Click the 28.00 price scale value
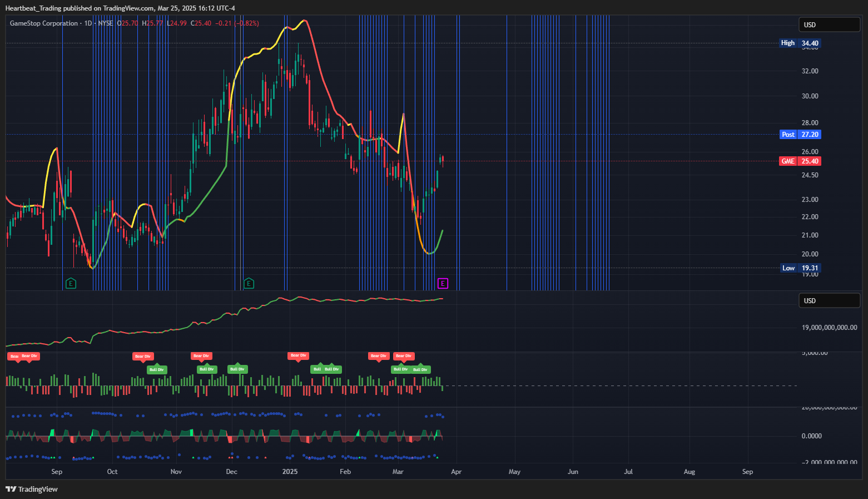This screenshot has width=868, height=499. click(810, 123)
